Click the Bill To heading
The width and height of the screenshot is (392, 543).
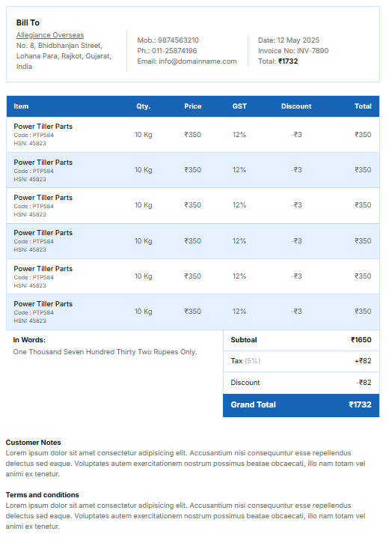[x=28, y=23]
